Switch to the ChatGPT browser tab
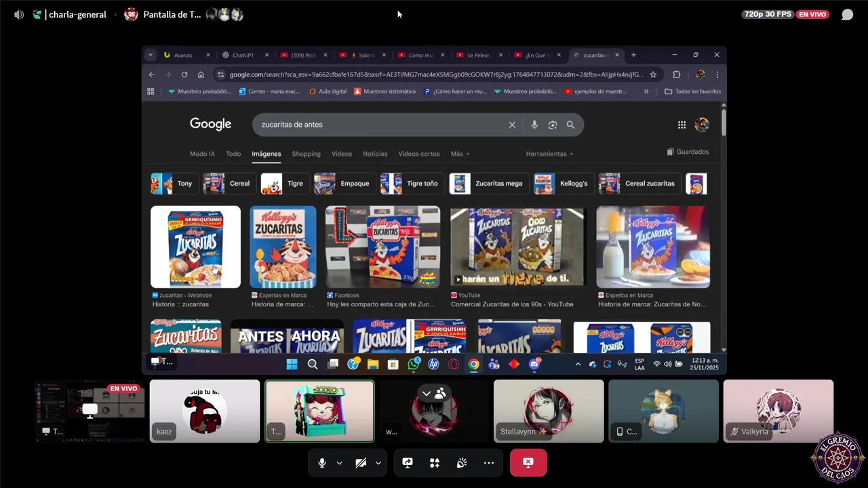Screen dimensions: 868x488 [245, 55]
